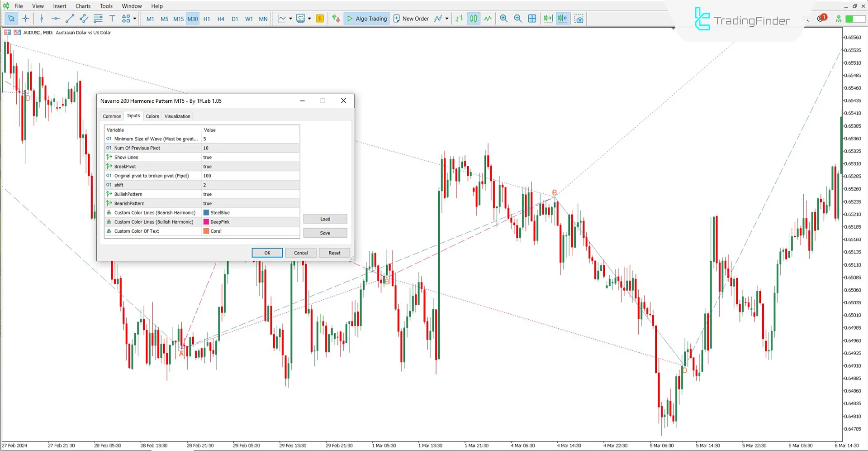This screenshot has width=868, height=451.
Task: Toggle chart shift from right edge
Action: pos(562,19)
